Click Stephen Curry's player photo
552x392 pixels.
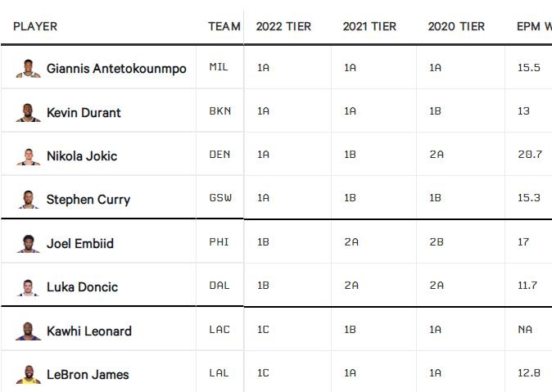pyautogui.click(x=28, y=200)
